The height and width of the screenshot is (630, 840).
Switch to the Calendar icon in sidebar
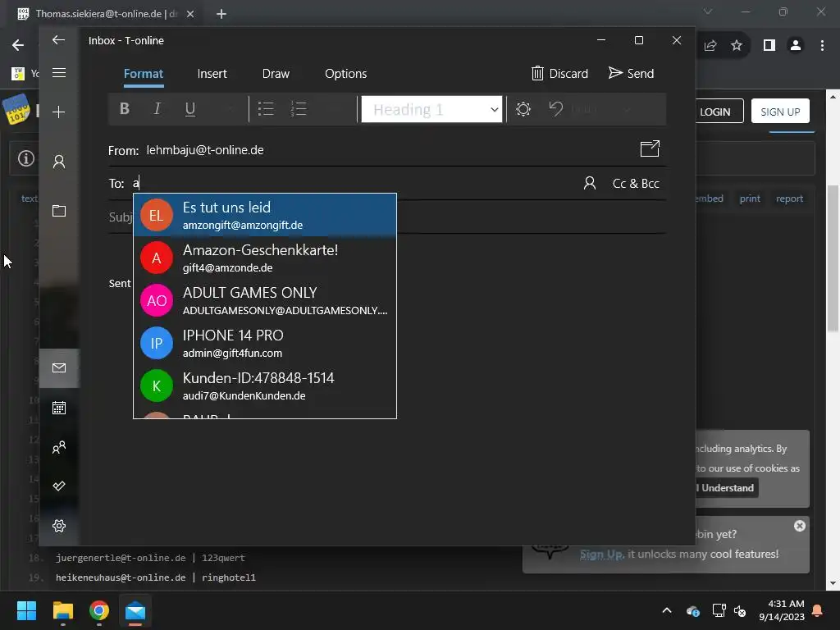click(59, 408)
